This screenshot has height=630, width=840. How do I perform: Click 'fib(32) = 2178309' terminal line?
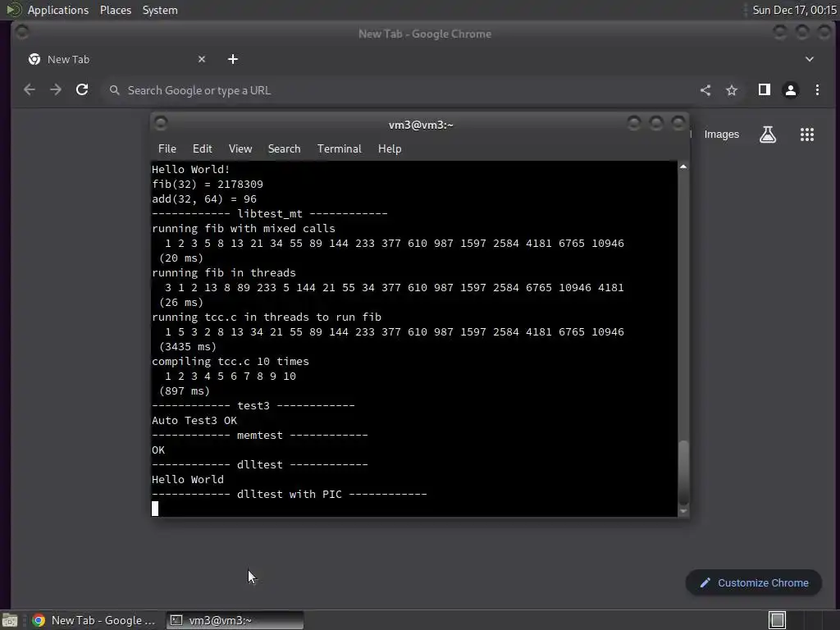pos(208,185)
